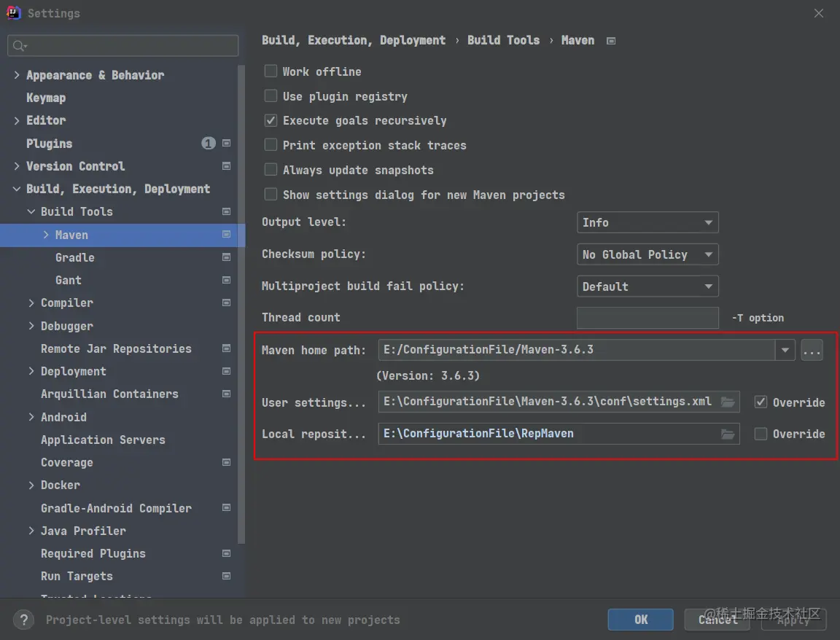
Task: Click the project-level icon beside Version Control
Action: pyautogui.click(x=227, y=166)
